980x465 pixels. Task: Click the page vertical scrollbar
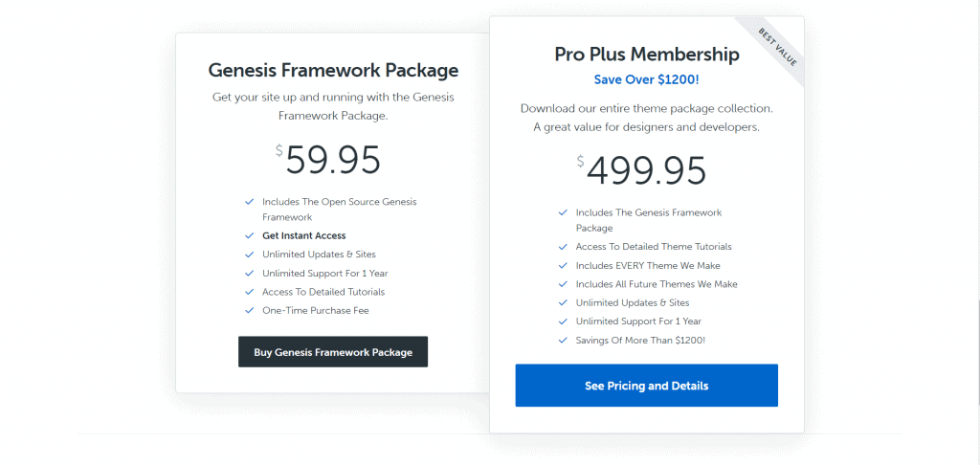click(977, 232)
